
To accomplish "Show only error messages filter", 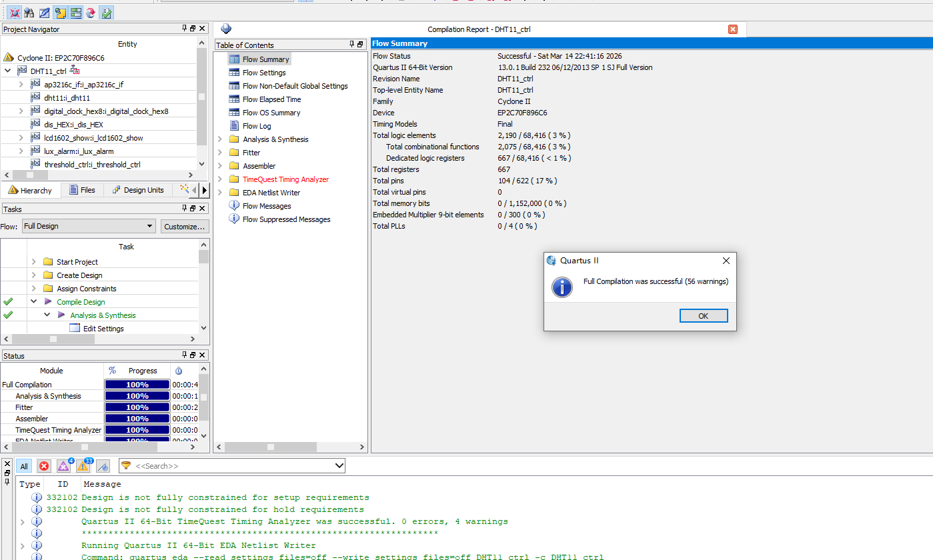I will click(x=44, y=466).
